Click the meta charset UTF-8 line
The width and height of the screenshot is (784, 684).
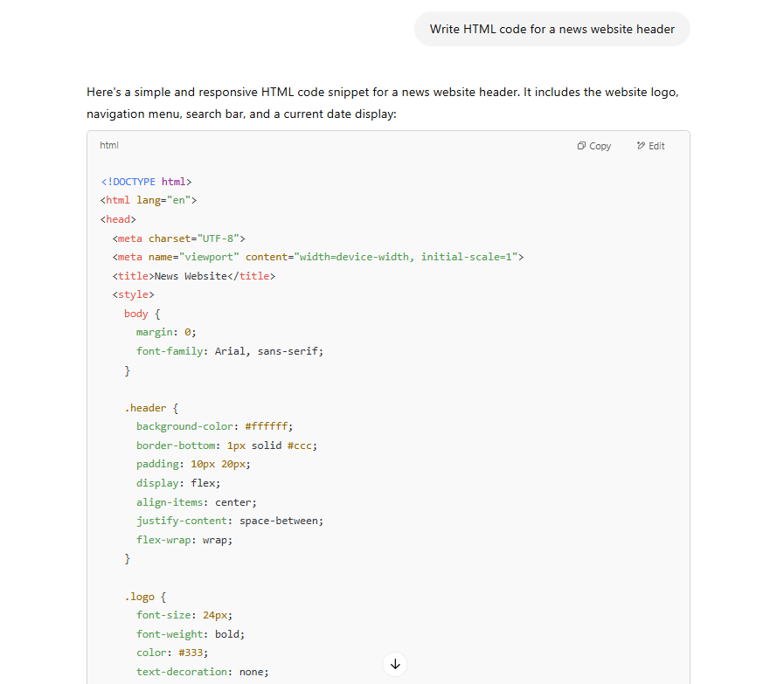click(x=179, y=238)
